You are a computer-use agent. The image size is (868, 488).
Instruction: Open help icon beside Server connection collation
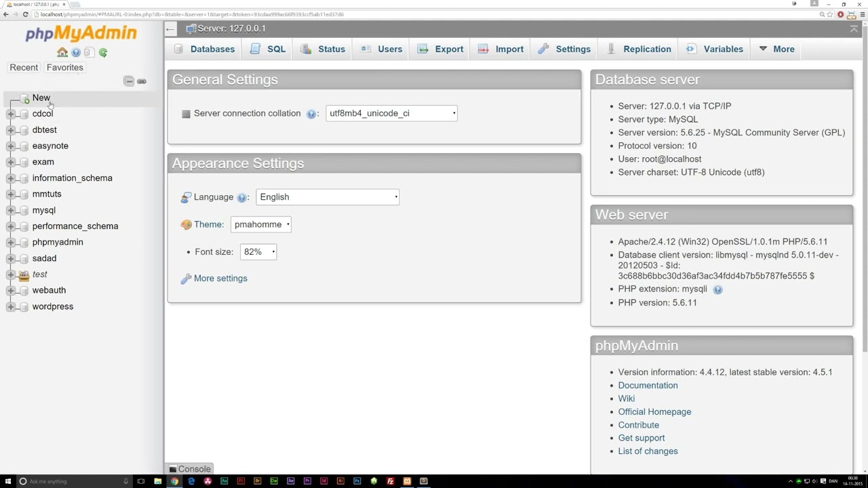[x=311, y=114]
